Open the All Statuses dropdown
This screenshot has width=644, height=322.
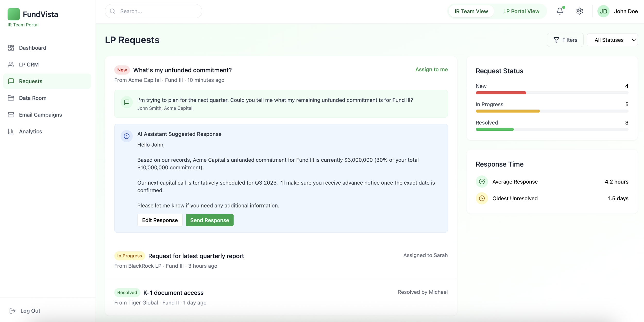[612, 40]
